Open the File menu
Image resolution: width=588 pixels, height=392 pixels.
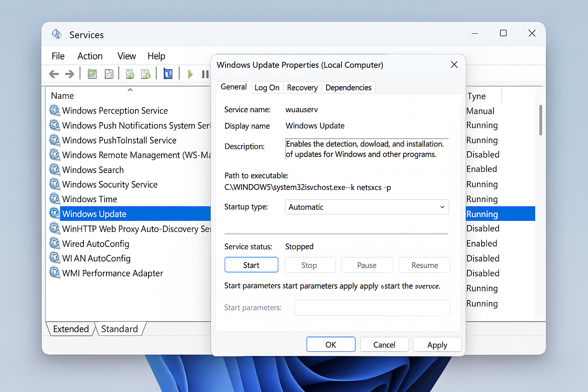pos(58,56)
